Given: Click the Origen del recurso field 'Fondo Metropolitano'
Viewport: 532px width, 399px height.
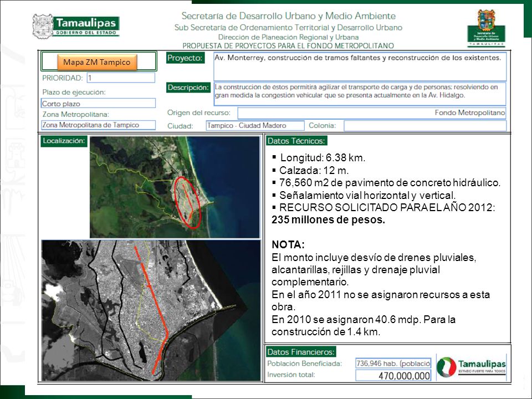Looking at the screenshot, I should tap(371, 113).
